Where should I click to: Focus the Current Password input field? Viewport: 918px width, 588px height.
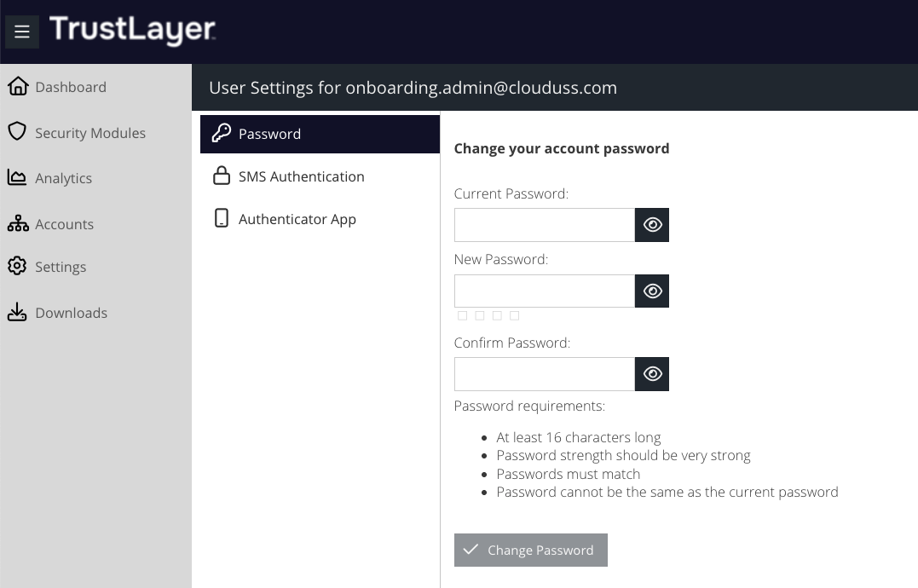pyautogui.click(x=545, y=225)
